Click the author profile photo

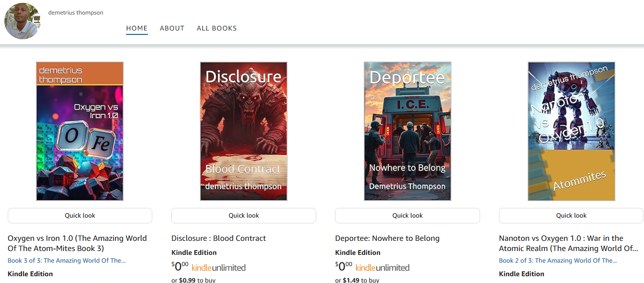point(22,21)
